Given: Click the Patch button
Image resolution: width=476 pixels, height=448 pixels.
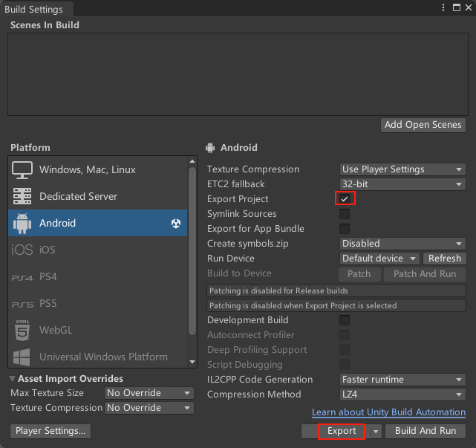Looking at the screenshot, I should 359,274.
